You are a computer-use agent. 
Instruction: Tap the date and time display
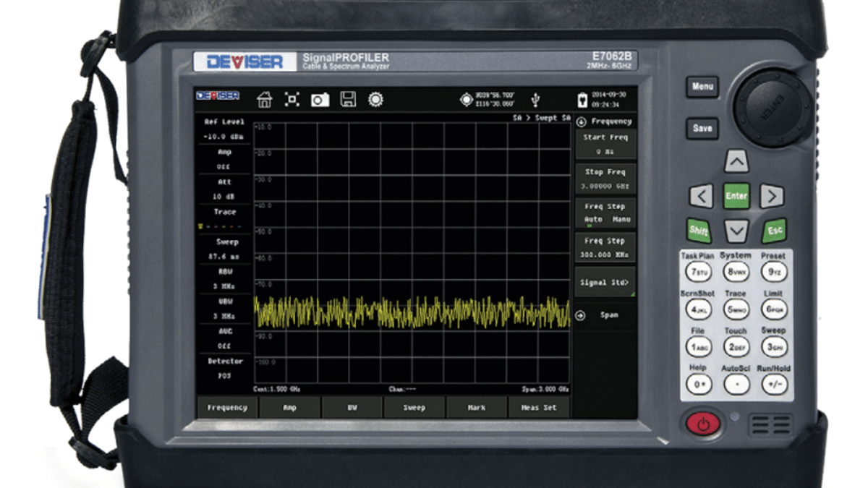(609, 99)
